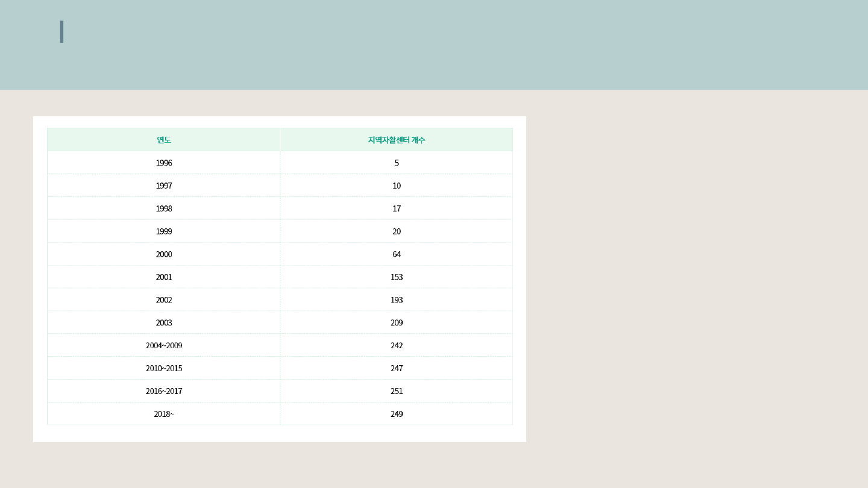The width and height of the screenshot is (868, 488).
Task: Click the vertical bar in slide title area
Action: point(61,32)
